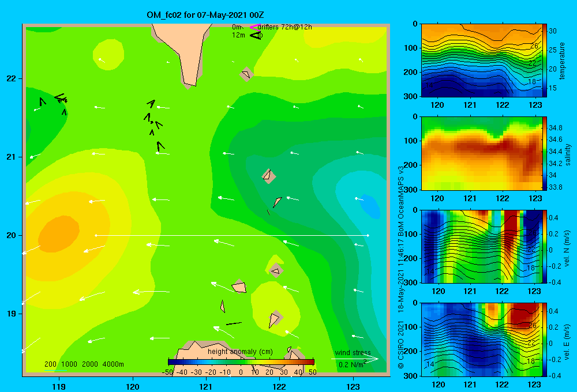Click longitude label "123" under main map

tap(353, 386)
